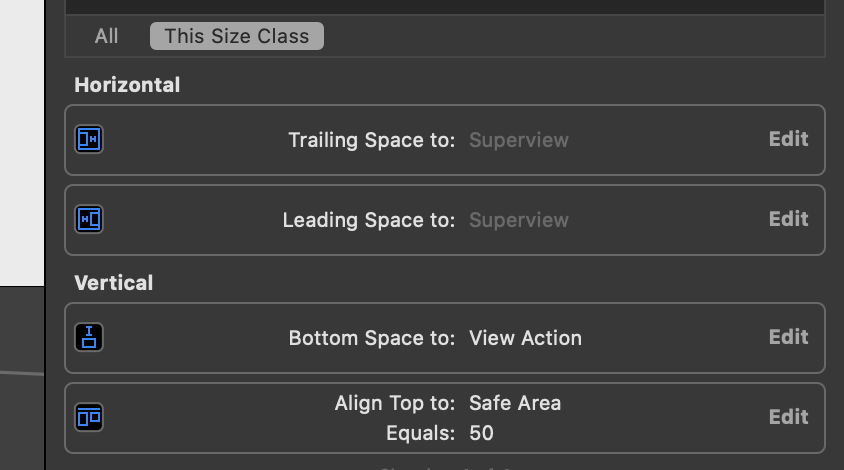
Task: Click the Safe Area constraint target
Action: pyautogui.click(x=515, y=403)
